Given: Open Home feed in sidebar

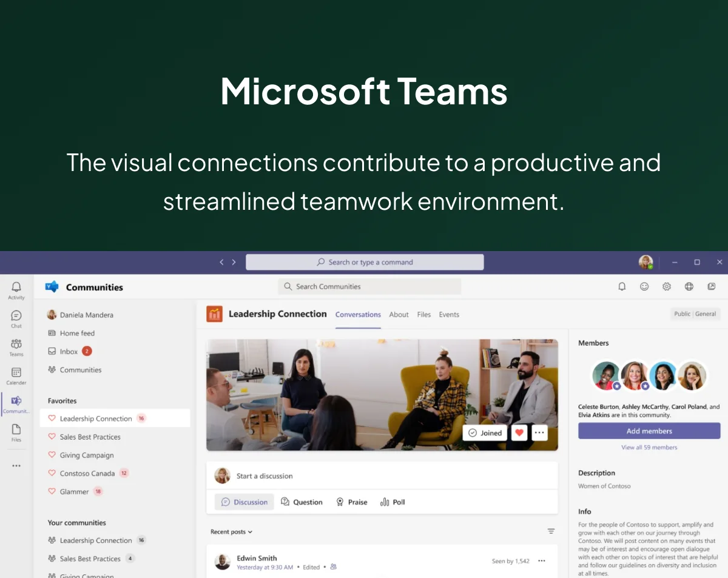Looking at the screenshot, I should click(72, 333).
